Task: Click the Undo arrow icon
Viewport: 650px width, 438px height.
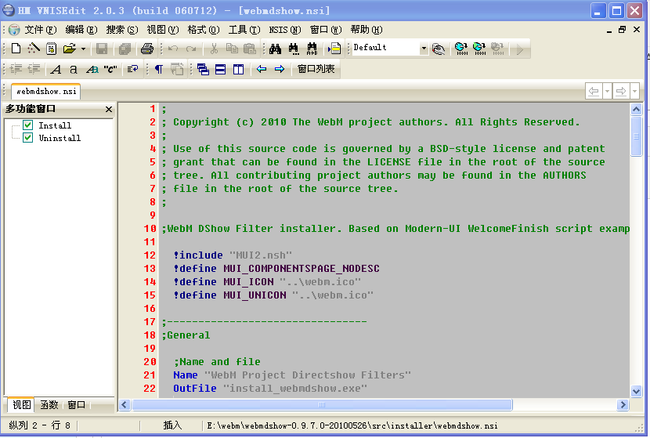Action: coord(173,49)
